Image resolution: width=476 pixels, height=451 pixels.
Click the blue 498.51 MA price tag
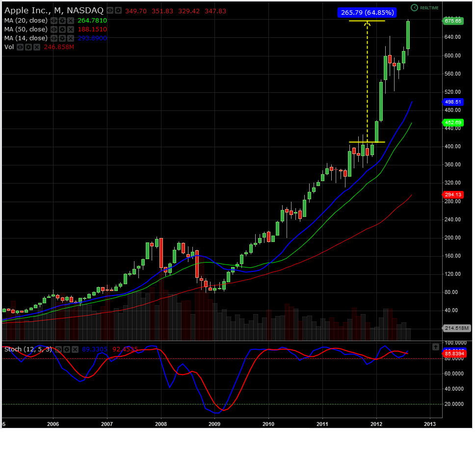pos(453,102)
